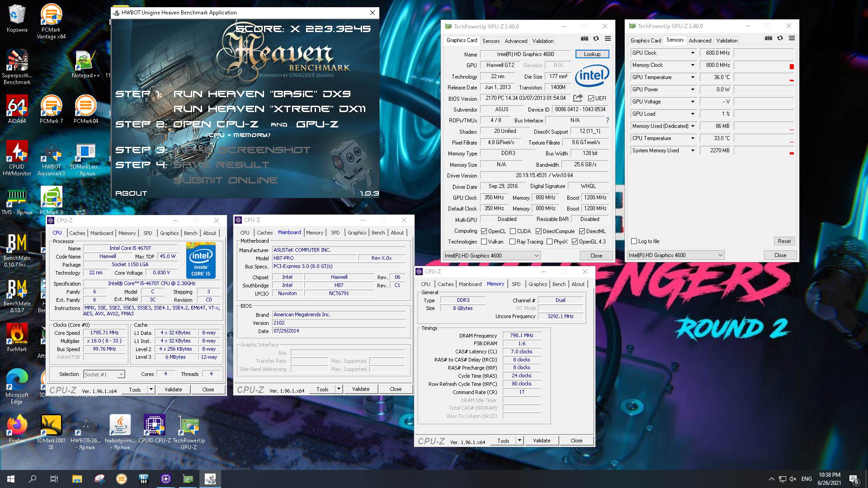Click the Bus Interface question mark icon
The image size is (868, 488).
pos(607,120)
